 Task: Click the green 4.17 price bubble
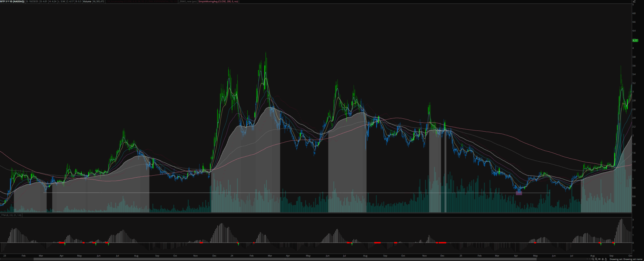(x=635, y=40)
